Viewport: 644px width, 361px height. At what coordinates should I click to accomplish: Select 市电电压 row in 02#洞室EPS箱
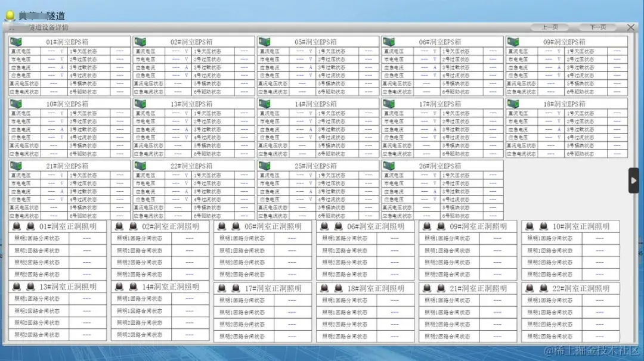[194, 60]
